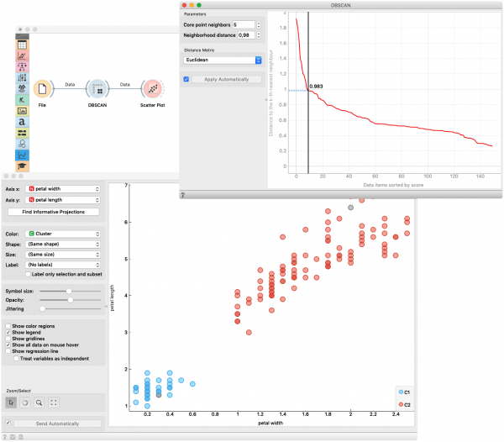This screenshot has height=442, width=504.
Task: Turn on Show regression line
Action: tap(8, 352)
